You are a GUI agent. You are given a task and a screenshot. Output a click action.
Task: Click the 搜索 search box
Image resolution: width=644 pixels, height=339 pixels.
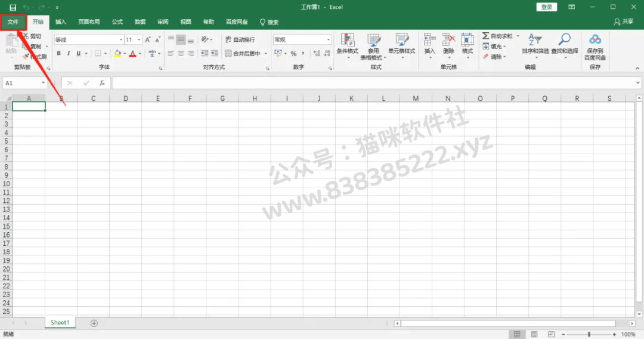(270, 22)
